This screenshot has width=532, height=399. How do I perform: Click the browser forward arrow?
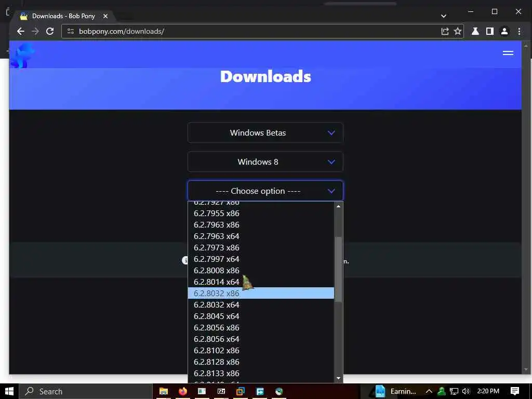click(35, 31)
